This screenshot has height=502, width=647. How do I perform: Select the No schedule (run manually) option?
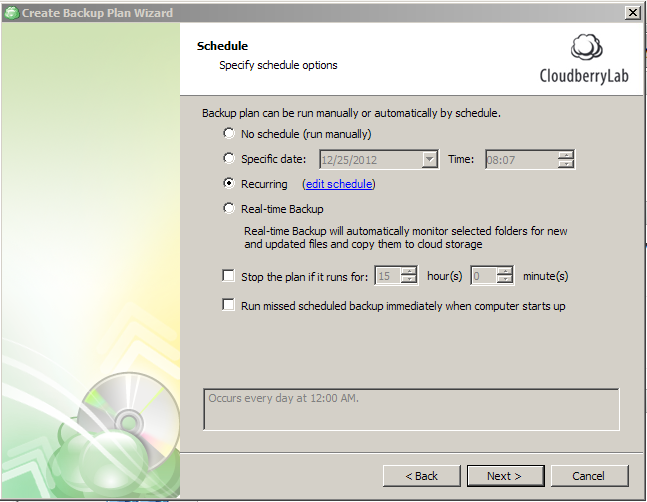[x=230, y=134]
